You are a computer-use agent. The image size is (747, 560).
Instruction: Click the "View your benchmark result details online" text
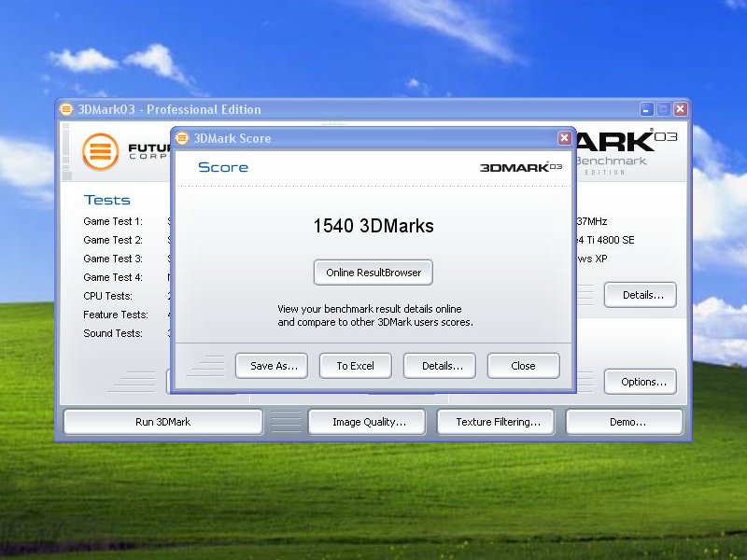[370, 309]
